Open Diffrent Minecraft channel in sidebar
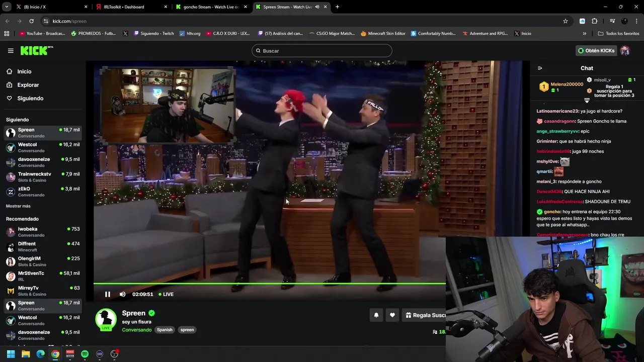Viewport: 644px width, 362px height. pos(43,246)
